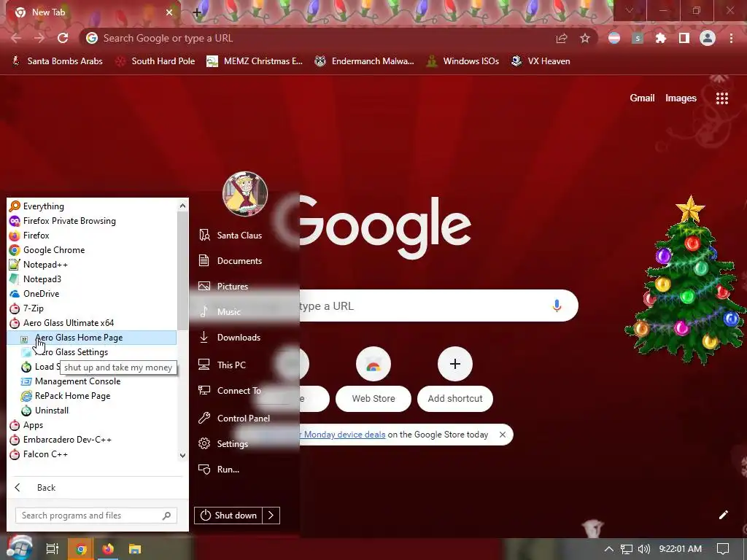Viewport: 747px width, 560px height.
Task: Open Gmail link on the new tab page
Action: pyautogui.click(x=642, y=98)
